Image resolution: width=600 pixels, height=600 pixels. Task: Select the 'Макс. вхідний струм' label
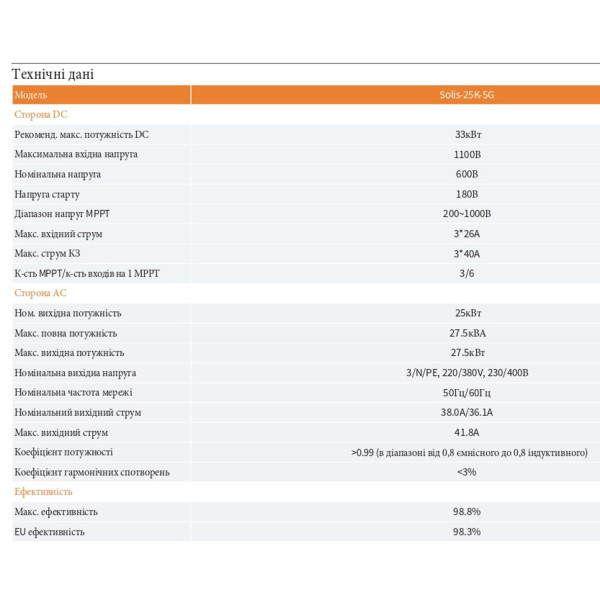coord(58,234)
